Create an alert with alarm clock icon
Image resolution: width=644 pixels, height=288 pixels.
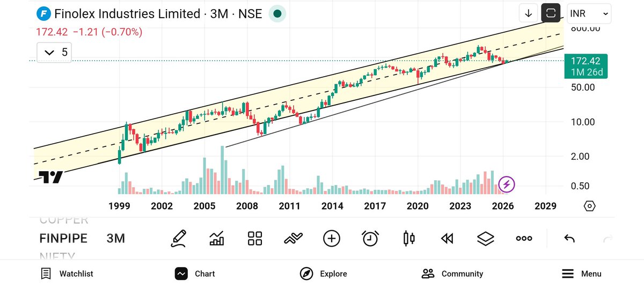coord(370,238)
